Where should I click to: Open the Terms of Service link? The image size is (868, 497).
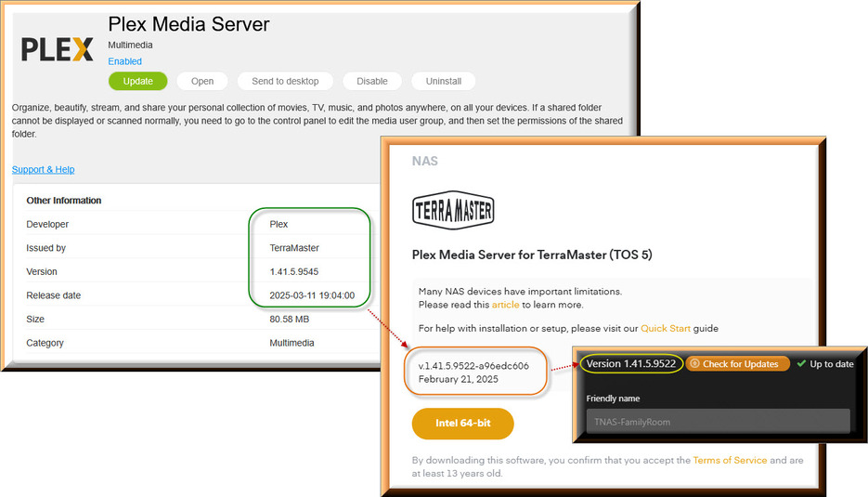tap(730, 461)
